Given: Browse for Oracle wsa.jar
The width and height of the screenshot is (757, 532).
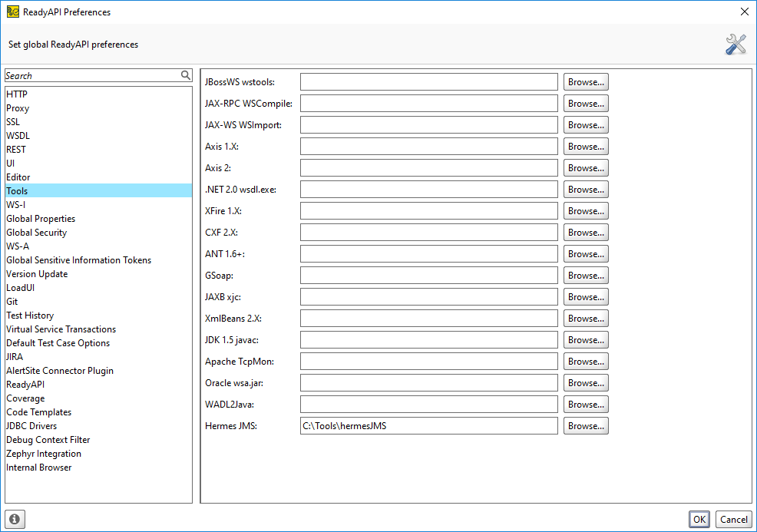Looking at the screenshot, I should pos(586,383).
